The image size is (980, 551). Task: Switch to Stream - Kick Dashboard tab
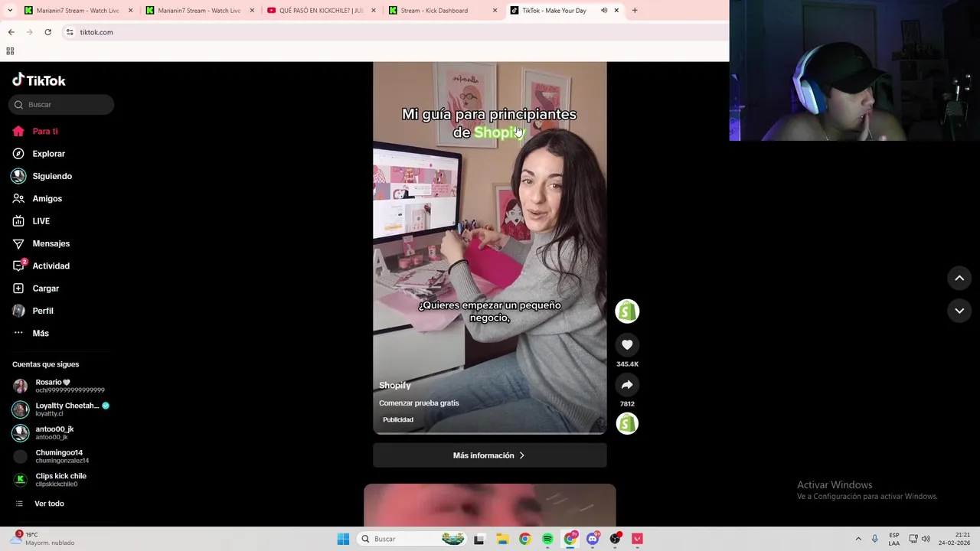443,11
